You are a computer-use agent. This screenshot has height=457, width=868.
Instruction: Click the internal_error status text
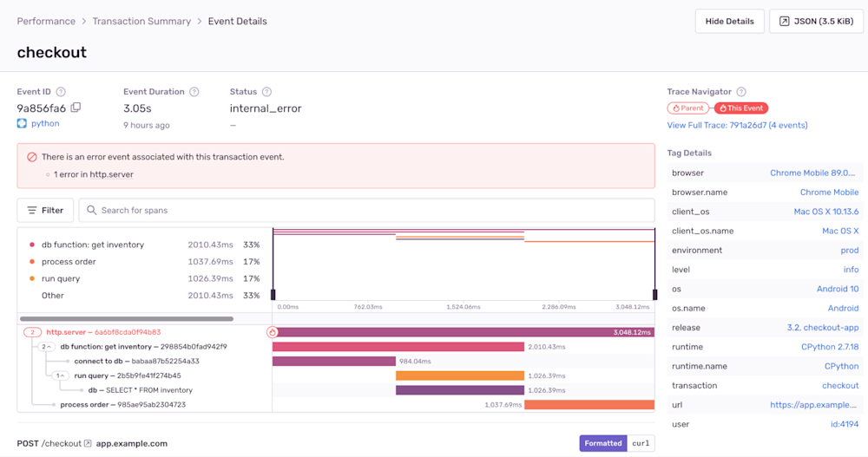[266, 108]
